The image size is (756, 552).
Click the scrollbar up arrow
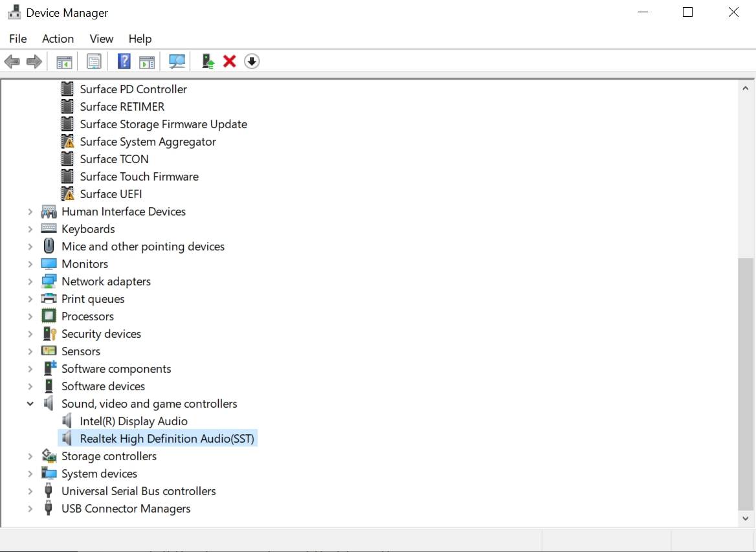point(746,86)
